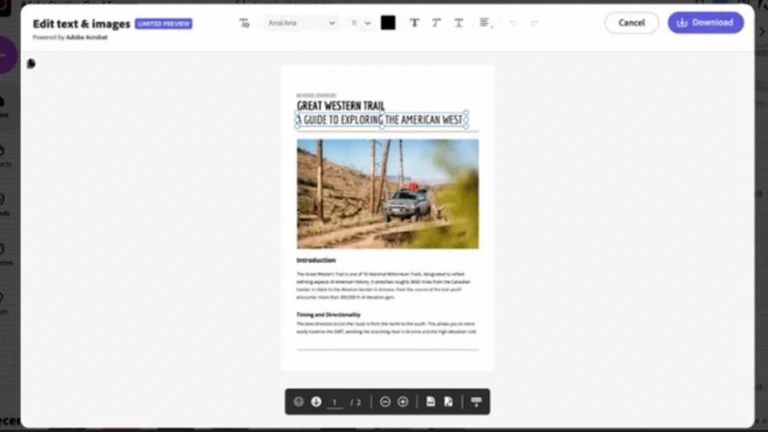Click the Download button
Screen dimensions: 768x432
pos(705,23)
